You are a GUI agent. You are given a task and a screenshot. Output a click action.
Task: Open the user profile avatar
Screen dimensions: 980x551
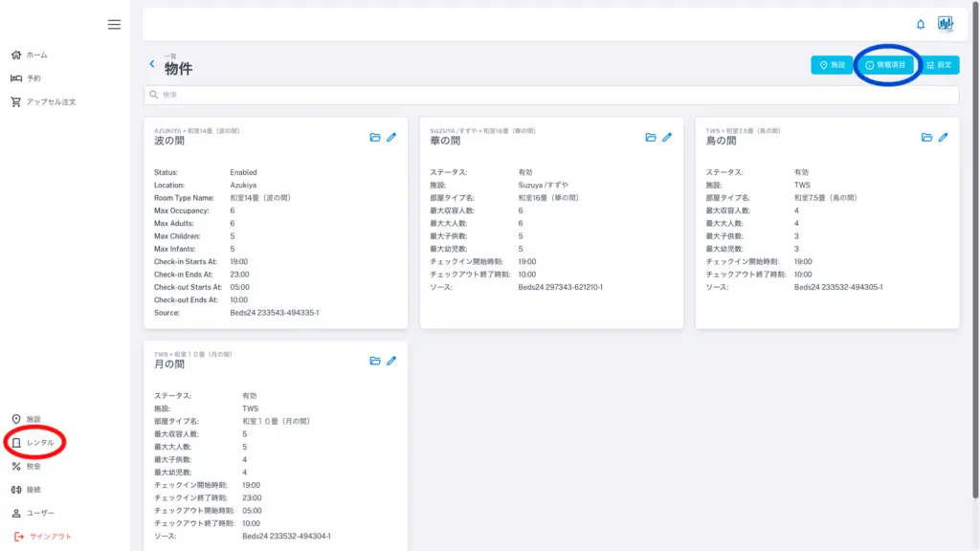tap(946, 24)
